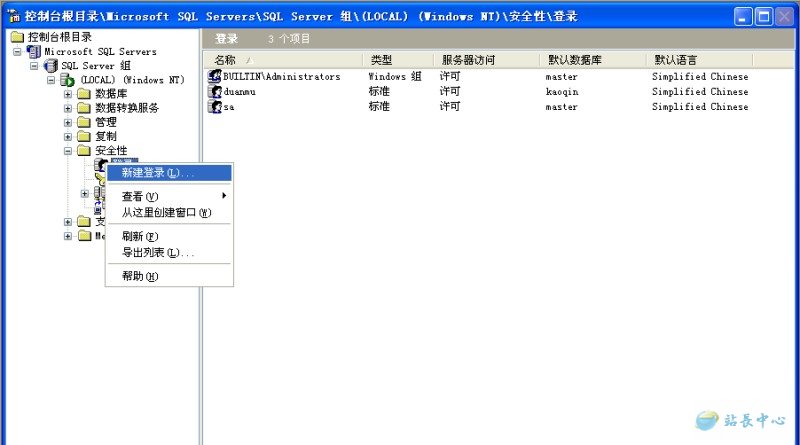The width and height of the screenshot is (800, 445).
Task: Click the duanmu login user icon
Action: (x=214, y=92)
